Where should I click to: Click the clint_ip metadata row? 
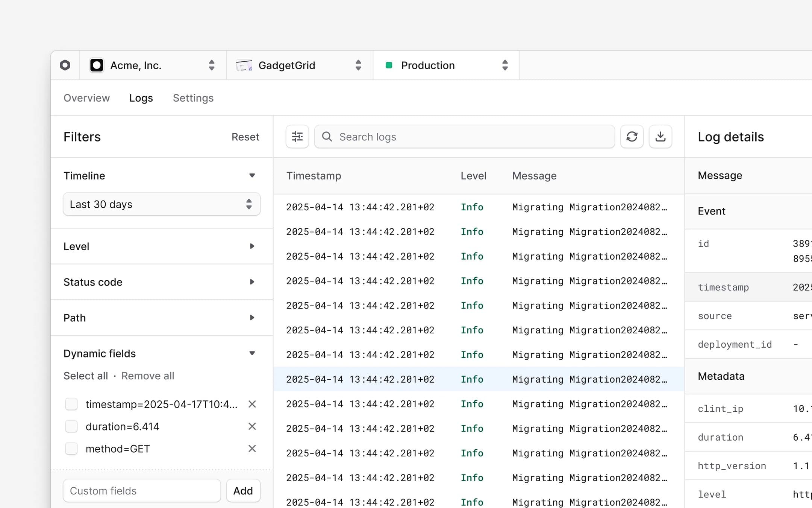[748, 409]
